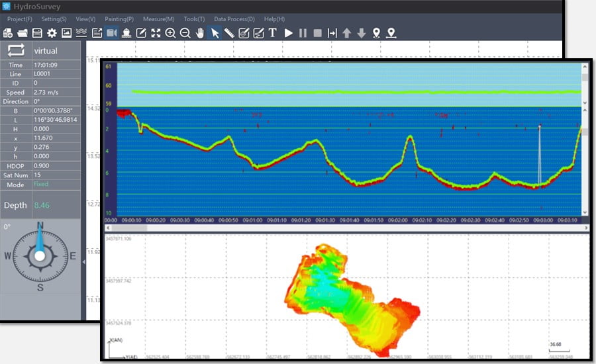This screenshot has width=596, height=364.
Task: Click the fit-to-full-extent arrows icon
Action: click(x=156, y=32)
